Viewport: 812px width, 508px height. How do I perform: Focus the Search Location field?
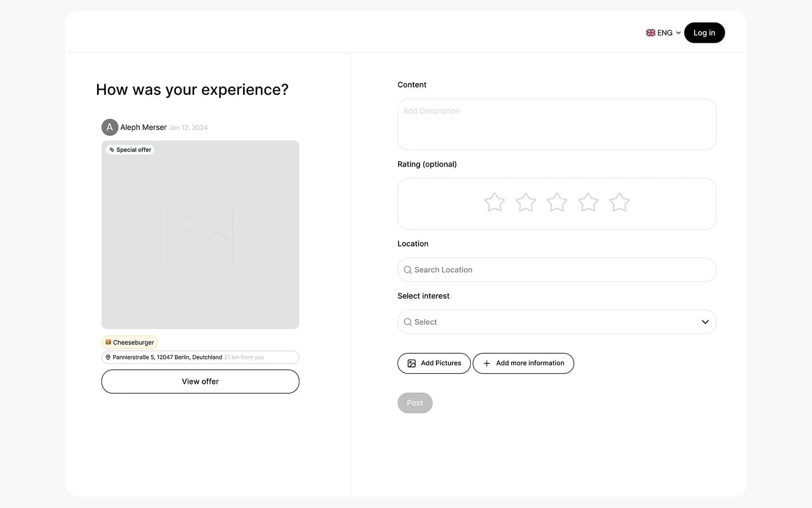point(557,270)
